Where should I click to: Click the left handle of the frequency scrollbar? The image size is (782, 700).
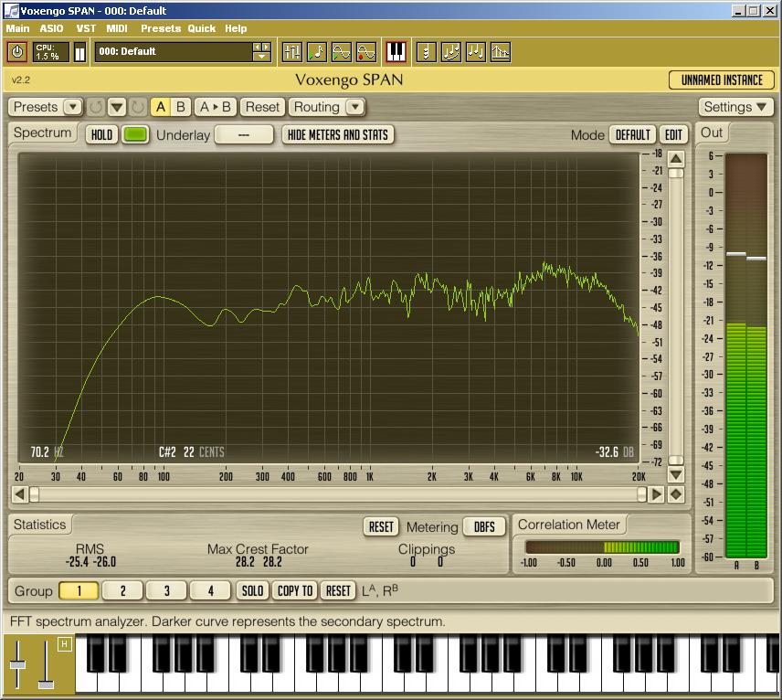pyautogui.click(x=34, y=494)
